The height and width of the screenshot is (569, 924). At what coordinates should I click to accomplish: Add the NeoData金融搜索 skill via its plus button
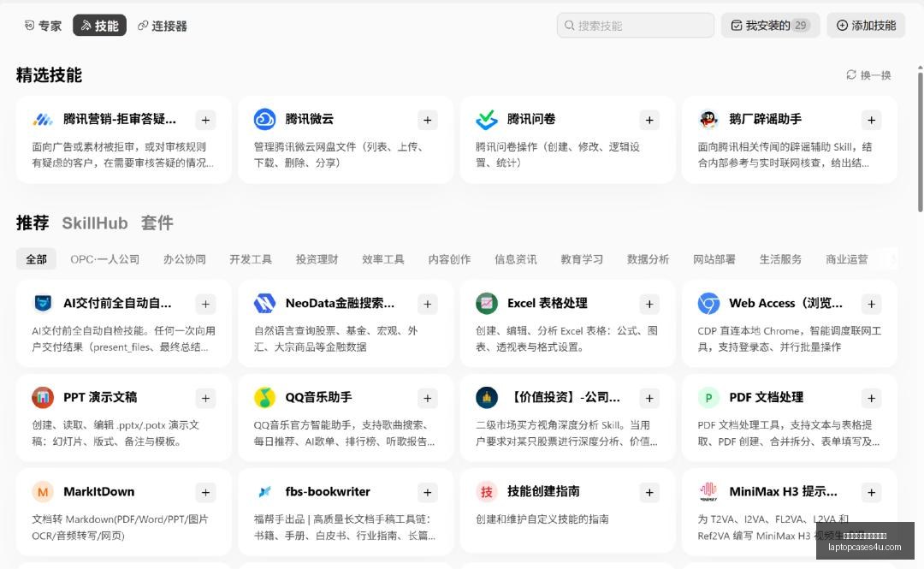[427, 305]
